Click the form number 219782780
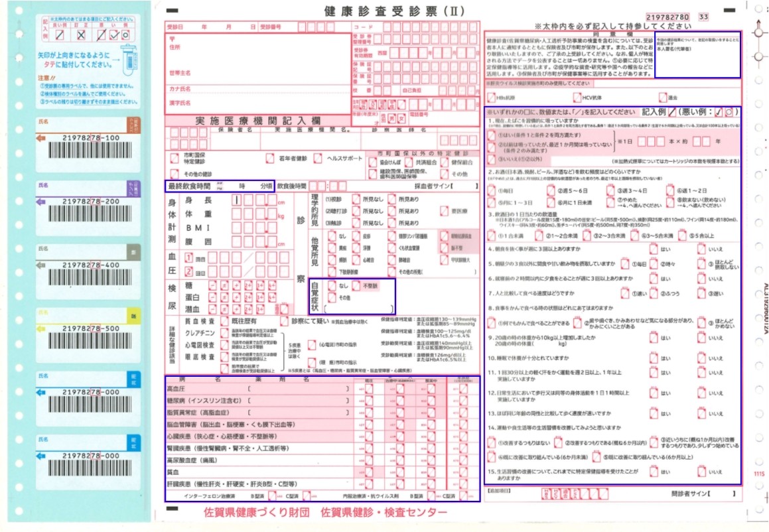 667,17
